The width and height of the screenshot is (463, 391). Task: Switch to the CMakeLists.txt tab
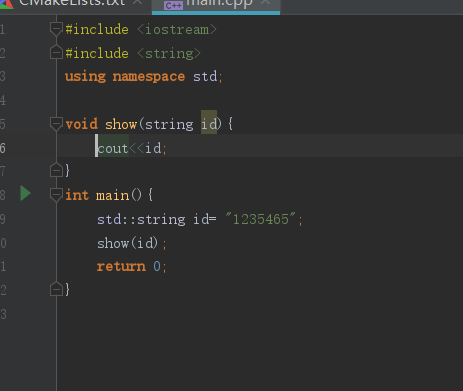click(72, 3)
